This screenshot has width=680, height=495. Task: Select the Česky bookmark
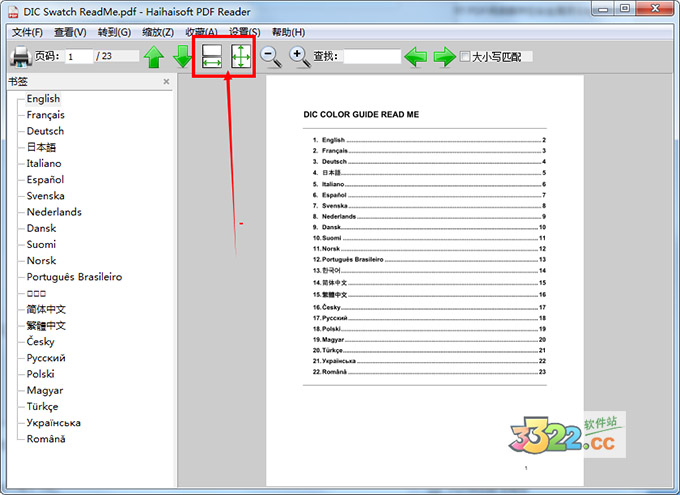tap(40, 342)
